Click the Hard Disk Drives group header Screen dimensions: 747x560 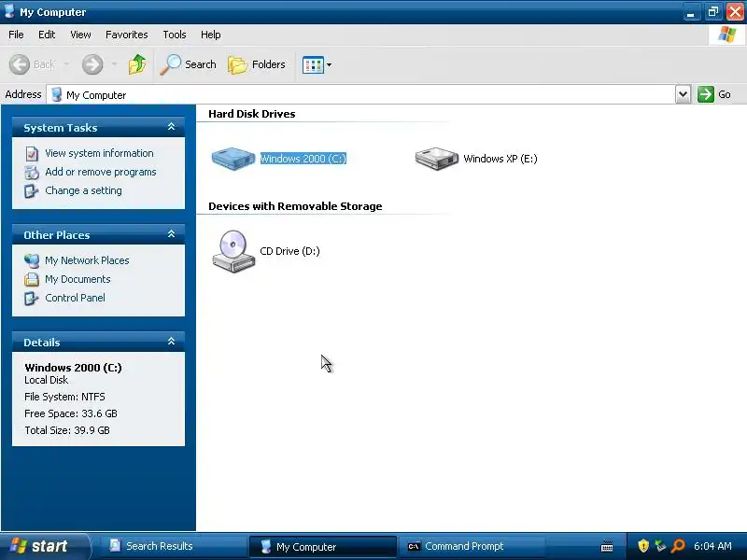coord(251,114)
